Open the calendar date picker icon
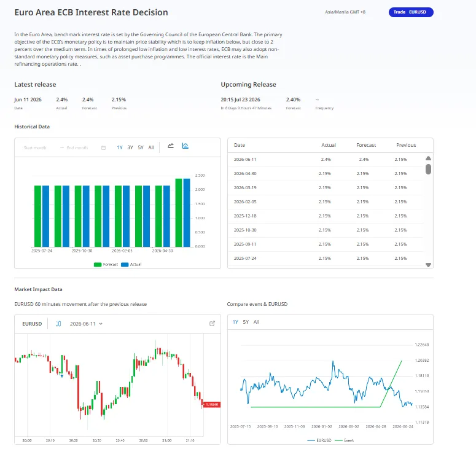Image resolution: width=476 pixels, height=449 pixels. (x=103, y=148)
